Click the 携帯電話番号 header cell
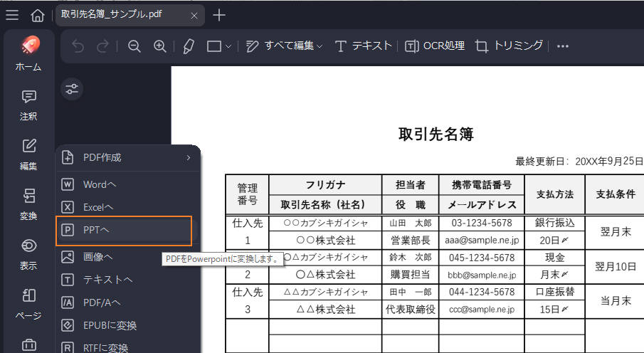 (x=482, y=185)
